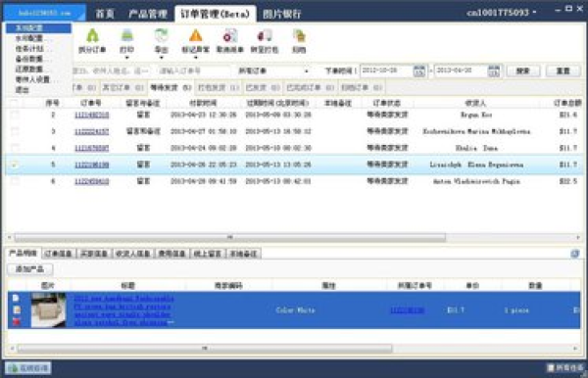Switch to the 首页 main tab
Image resolution: width=588 pixels, height=378 pixels.
tap(105, 14)
